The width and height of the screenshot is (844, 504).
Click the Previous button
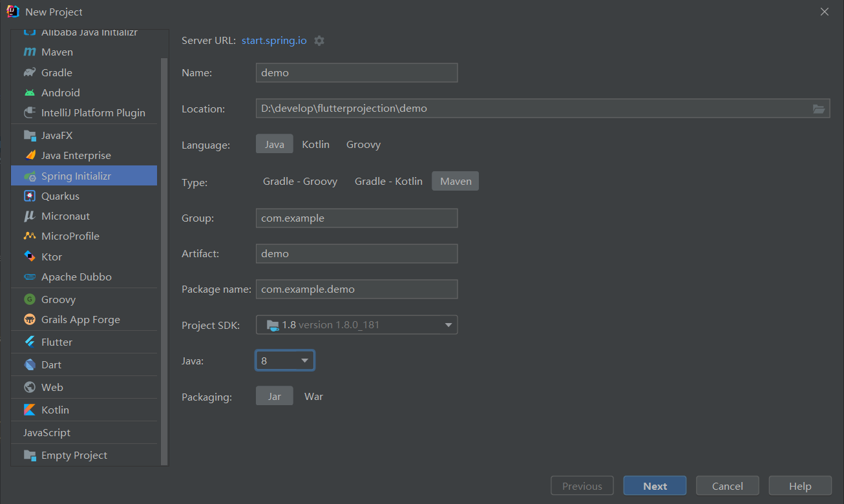[582, 486]
